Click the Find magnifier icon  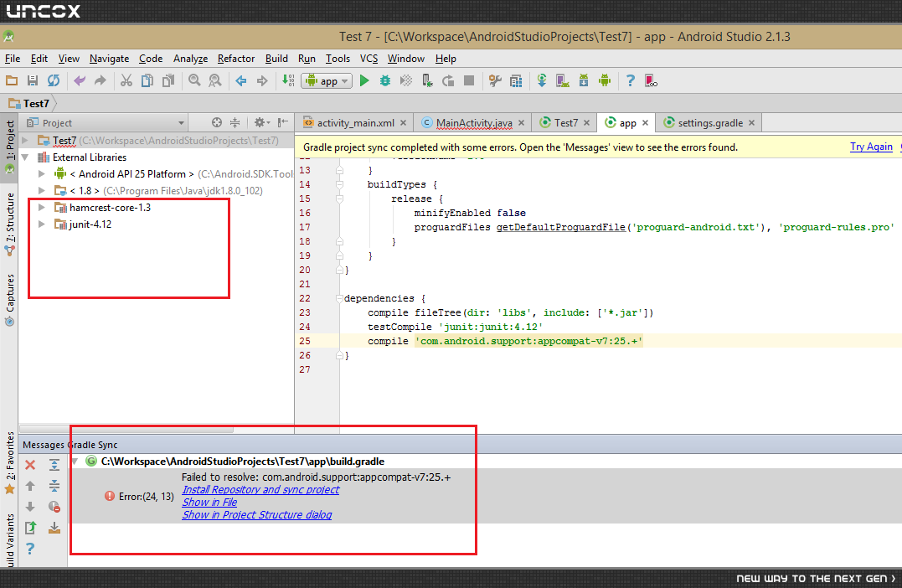pyautogui.click(x=194, y=80)
